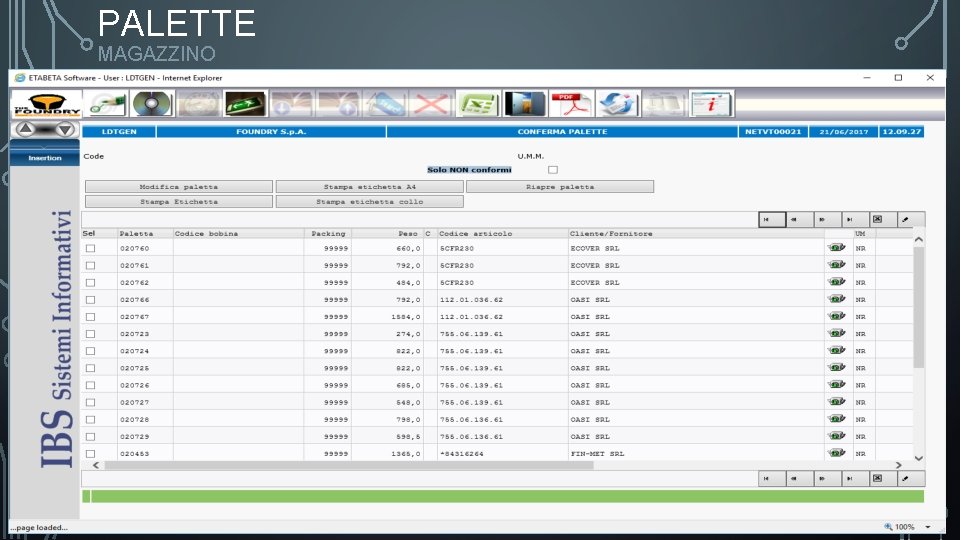This screenshot has width=960, height=540.
Task: Click the Riapre paletta button
Action: (560, 187)
